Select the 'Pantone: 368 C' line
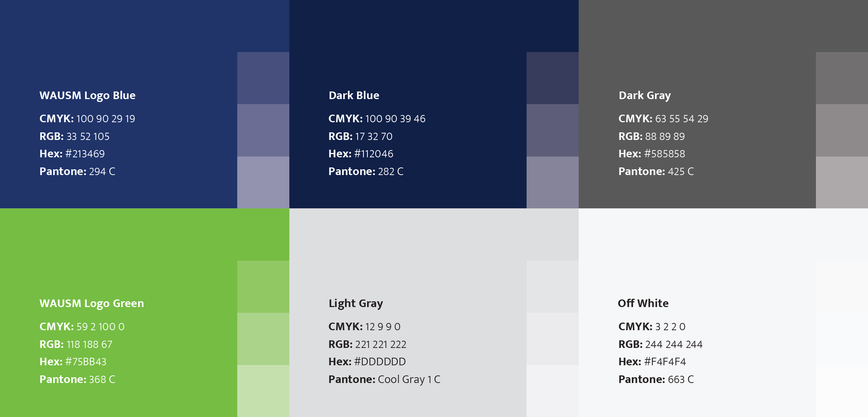868x417 pixels. [77, 379]
